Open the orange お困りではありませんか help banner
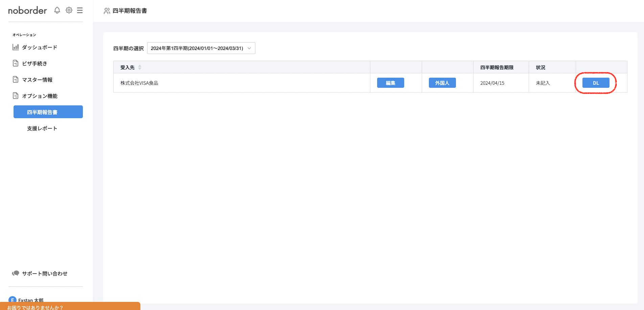This screenshot has height=310, width=644. tap(70, 307)
